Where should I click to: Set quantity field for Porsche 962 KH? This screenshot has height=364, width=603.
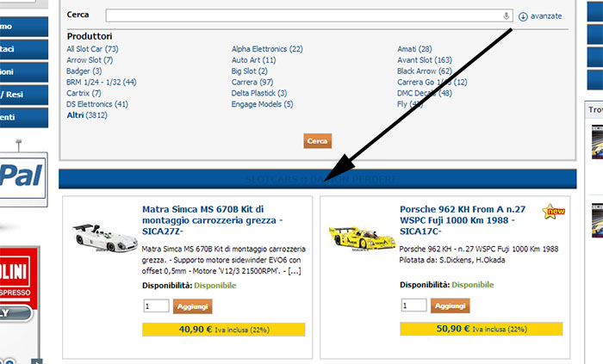coord(413,305)
